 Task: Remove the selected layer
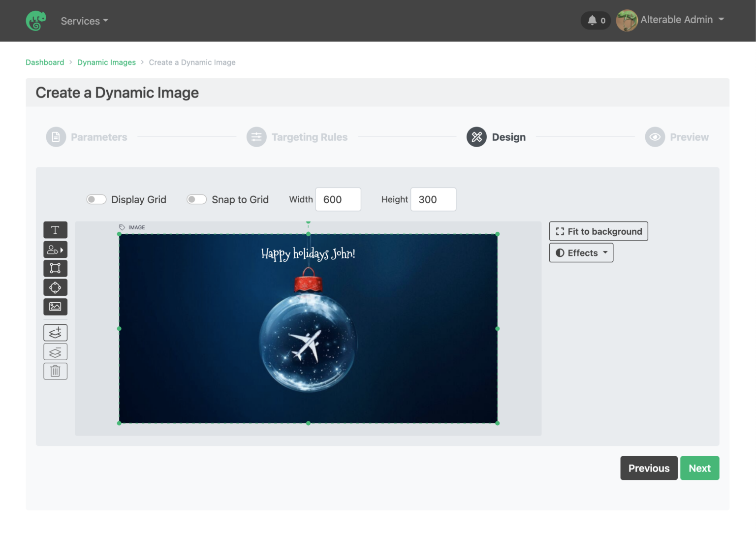55,351
